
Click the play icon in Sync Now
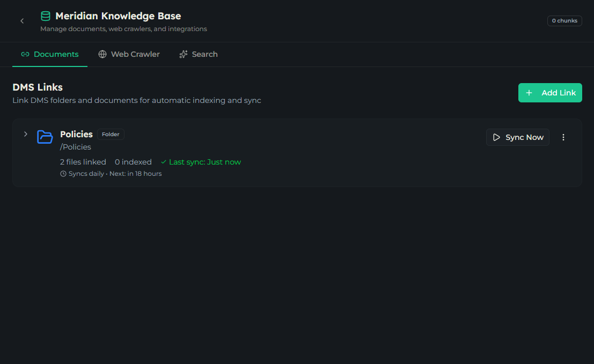coord(496,137)
